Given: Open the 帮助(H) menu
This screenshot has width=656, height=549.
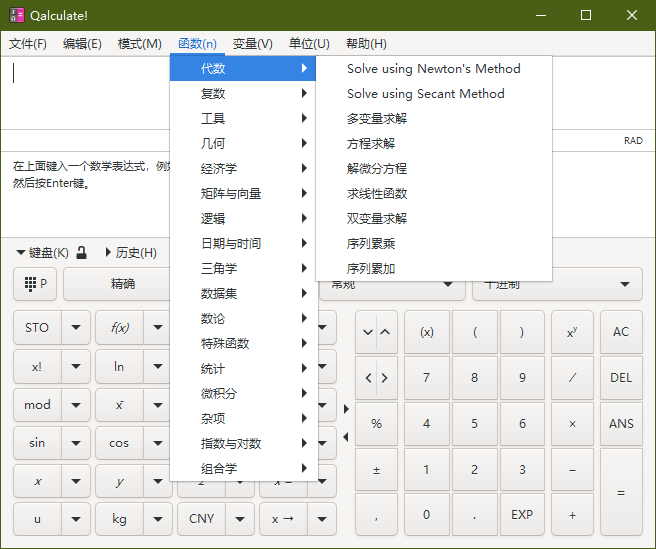Looking at the screenshot, I should click(x=366, y=44).
